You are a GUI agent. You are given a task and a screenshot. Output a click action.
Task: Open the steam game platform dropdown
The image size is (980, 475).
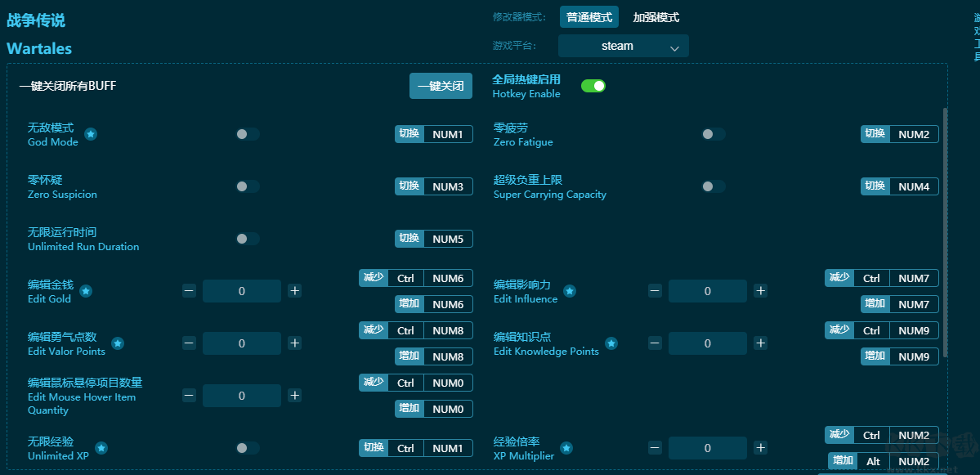coord(623,46)
